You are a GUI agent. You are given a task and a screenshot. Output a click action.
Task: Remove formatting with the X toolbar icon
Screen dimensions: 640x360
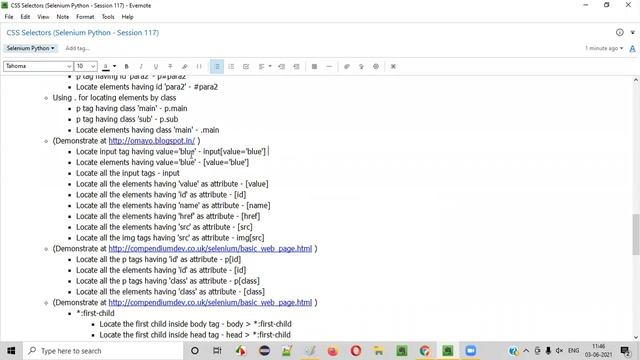(x=393, y=66)
